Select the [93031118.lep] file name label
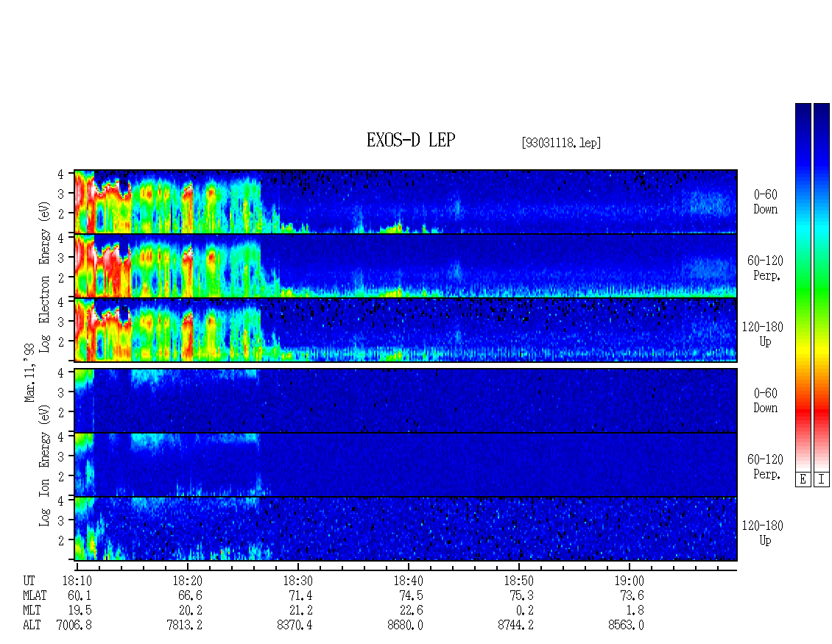 561,142
